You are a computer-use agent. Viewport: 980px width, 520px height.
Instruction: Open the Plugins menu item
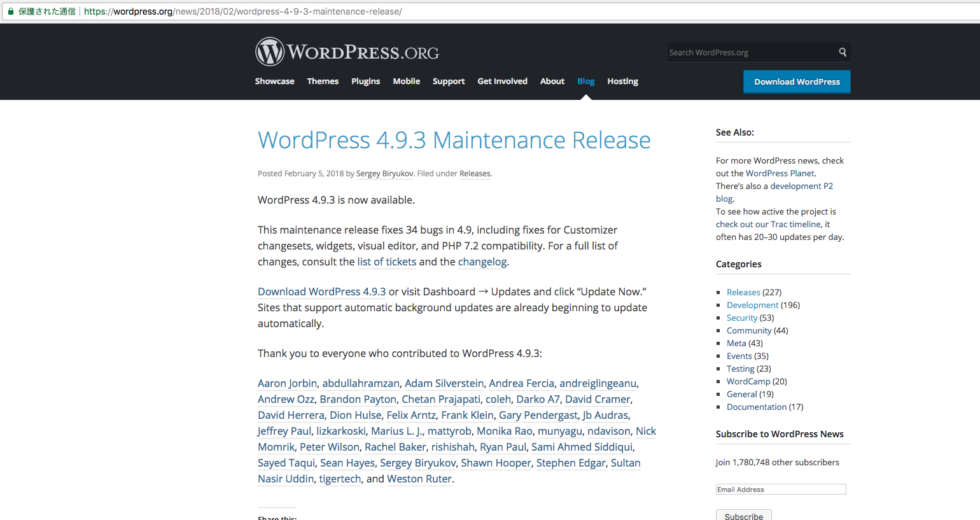(x=365, y=81)
